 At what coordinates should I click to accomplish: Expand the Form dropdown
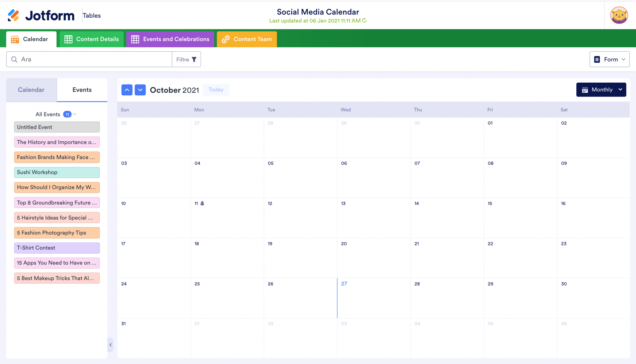point(609,59)
